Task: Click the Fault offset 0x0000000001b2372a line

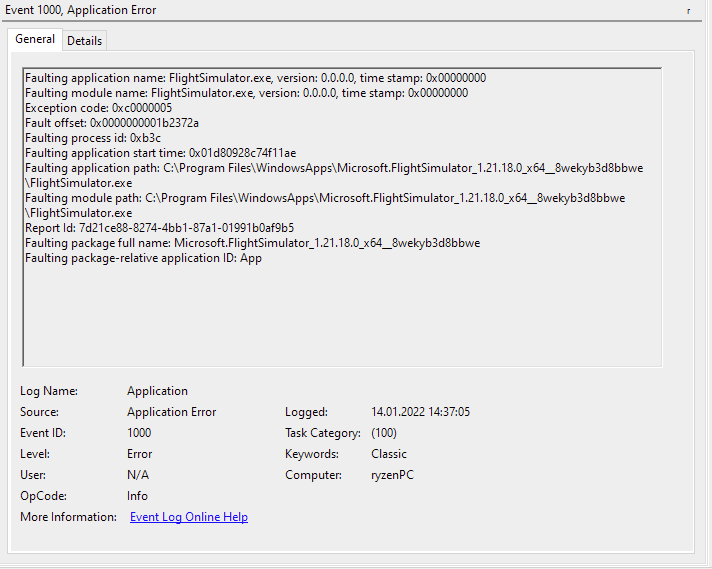Action: coord(112,123)
